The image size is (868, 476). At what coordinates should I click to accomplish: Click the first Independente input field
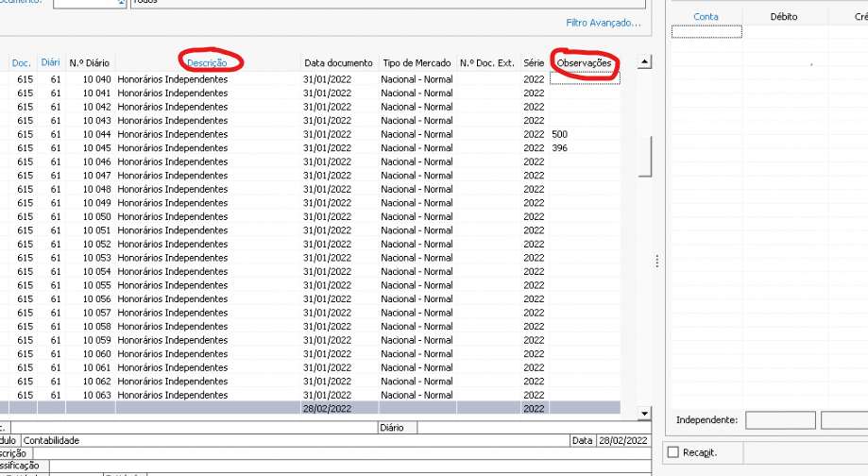(779, 420)
